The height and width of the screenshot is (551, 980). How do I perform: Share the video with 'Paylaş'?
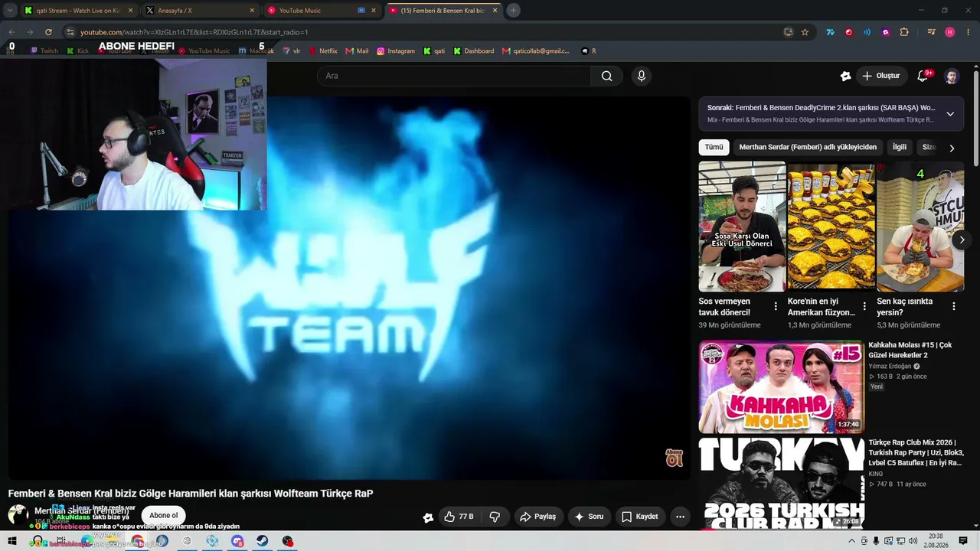[537, 517]
